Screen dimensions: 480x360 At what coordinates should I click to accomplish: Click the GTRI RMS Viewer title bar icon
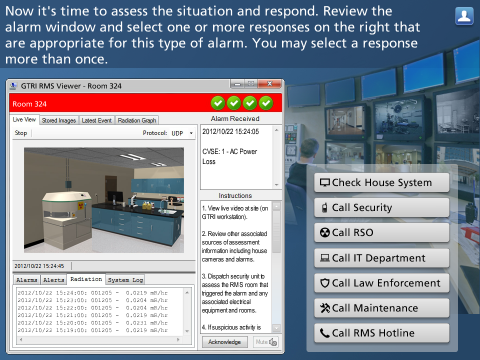13,86
